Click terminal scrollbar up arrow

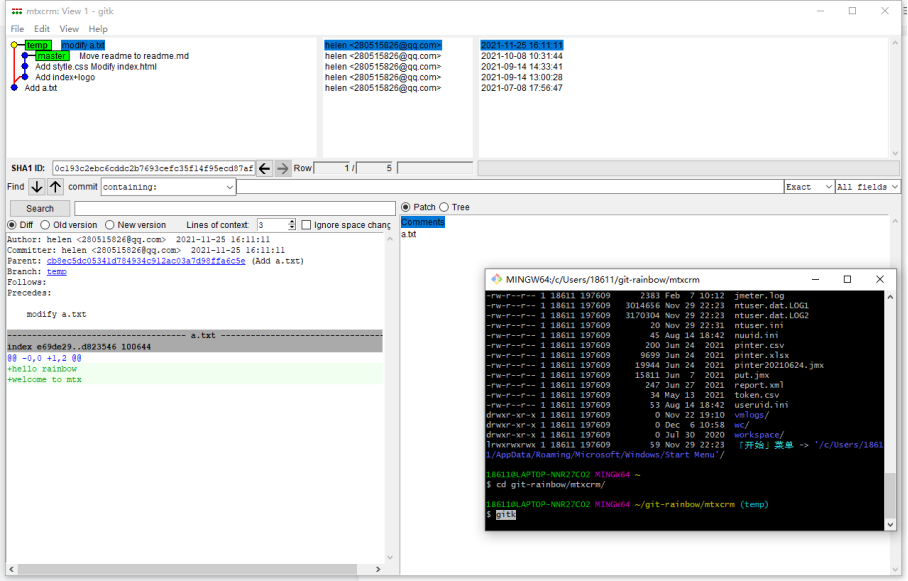click(x=890, y=297)
